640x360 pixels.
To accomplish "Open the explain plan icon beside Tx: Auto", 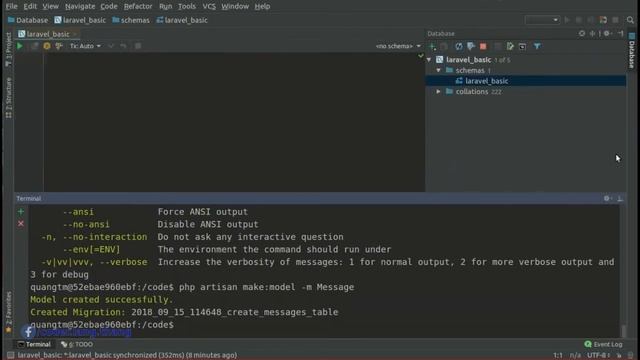I will pyautogui.click(x=59, y=46).
